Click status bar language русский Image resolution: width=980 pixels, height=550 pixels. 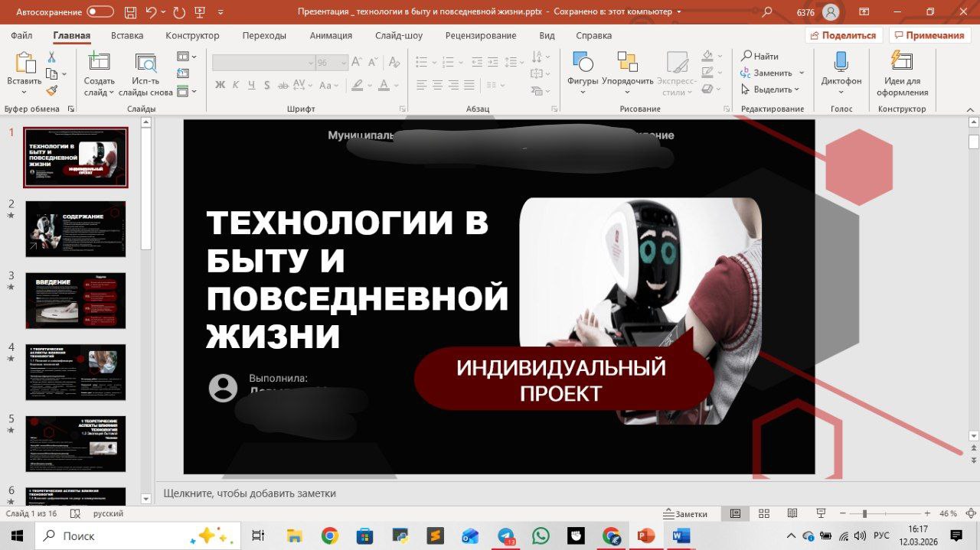pos(109,513)
